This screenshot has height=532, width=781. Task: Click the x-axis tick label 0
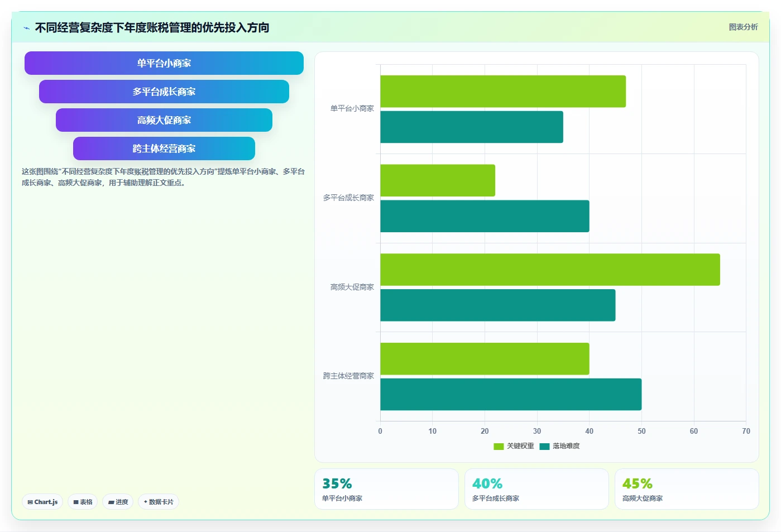(x=380, y=431)
